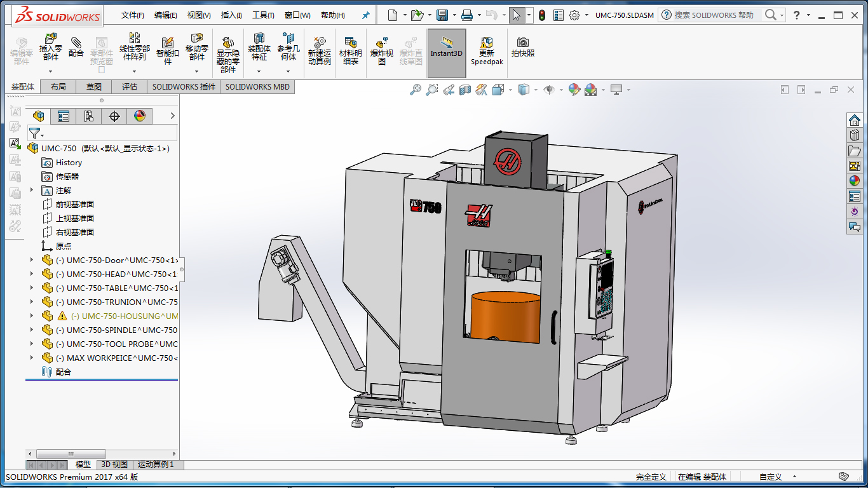Open the ConfigurationManager tab in the left panel
Viewport: 868px width, 488px height.
pyautogui.click(x=89, y=116)
